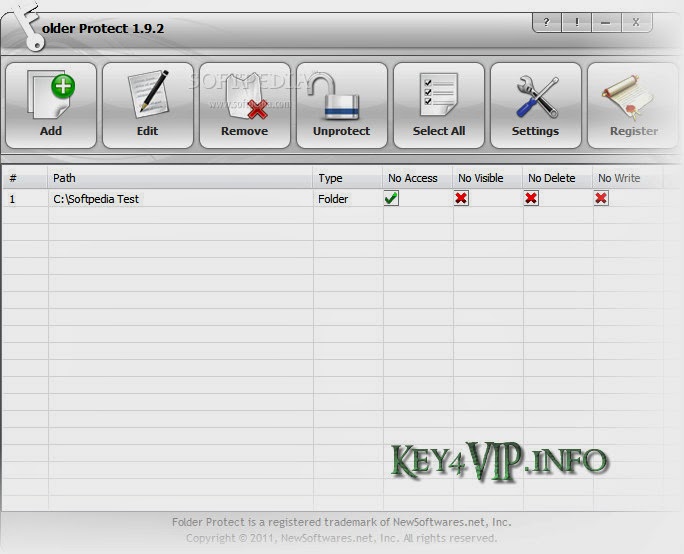684x554 pixels.
Task: Open the Settings tools
Action: (536, 106)
